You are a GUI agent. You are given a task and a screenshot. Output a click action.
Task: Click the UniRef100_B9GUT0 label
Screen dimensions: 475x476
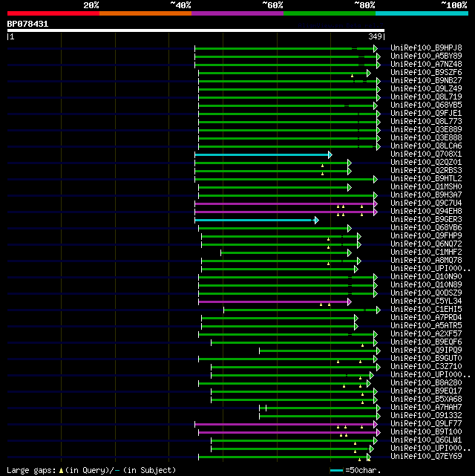point(426,359)
